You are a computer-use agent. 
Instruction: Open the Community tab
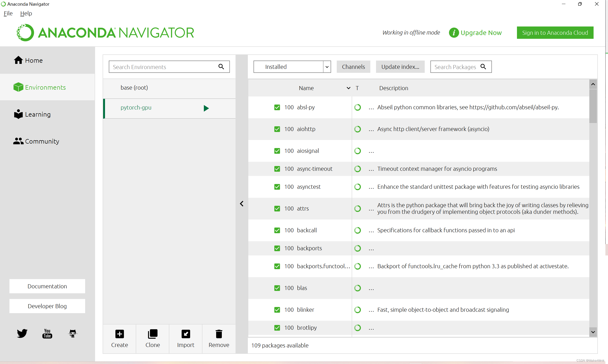(47, 141)
